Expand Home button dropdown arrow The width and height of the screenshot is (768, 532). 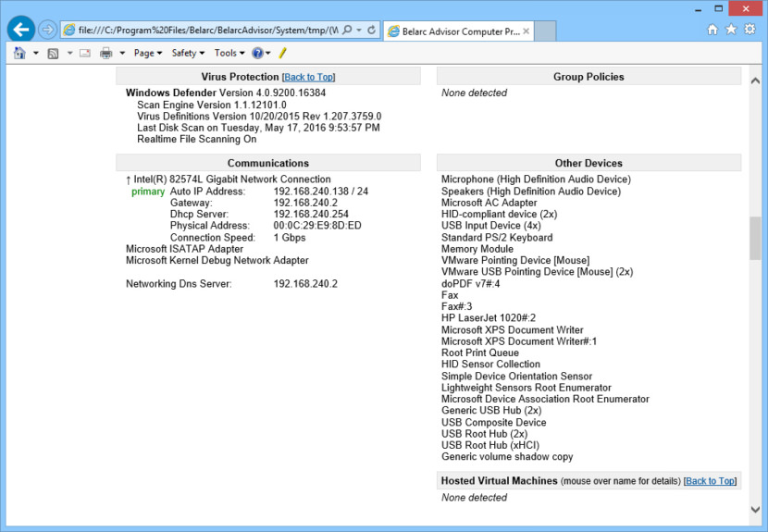pos(36,53)
